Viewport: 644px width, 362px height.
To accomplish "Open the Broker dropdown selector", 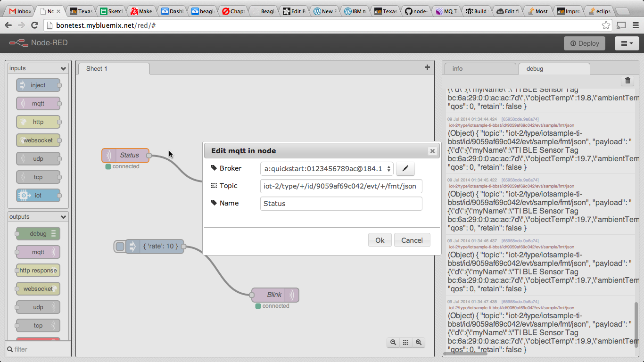I will (326, 168).
